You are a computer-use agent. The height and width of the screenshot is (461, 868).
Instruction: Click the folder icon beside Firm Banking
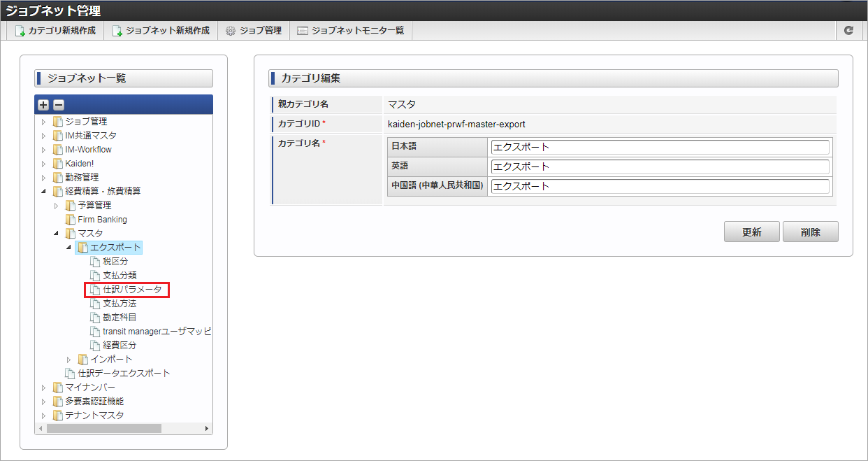(x=70, y=220)
